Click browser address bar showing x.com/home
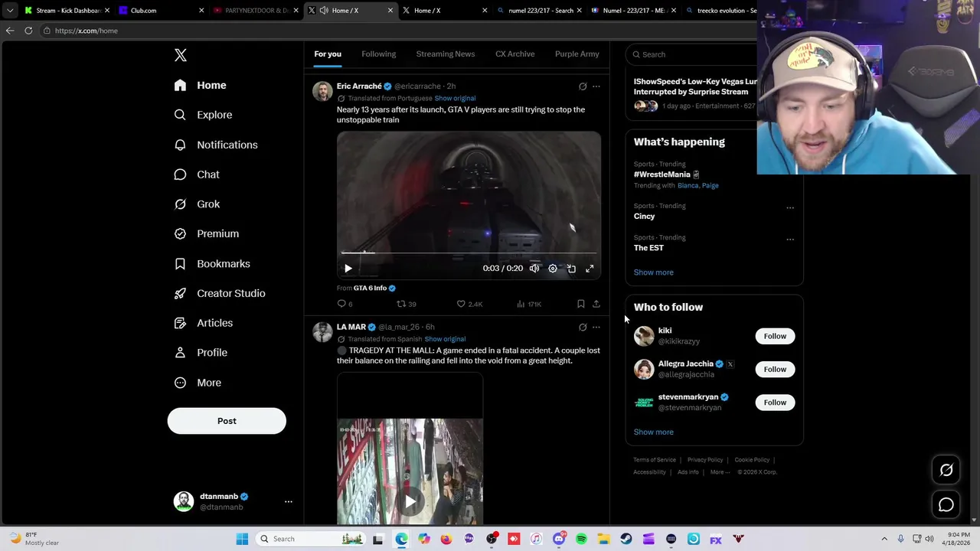980x551 pixels. pos(398,31)
